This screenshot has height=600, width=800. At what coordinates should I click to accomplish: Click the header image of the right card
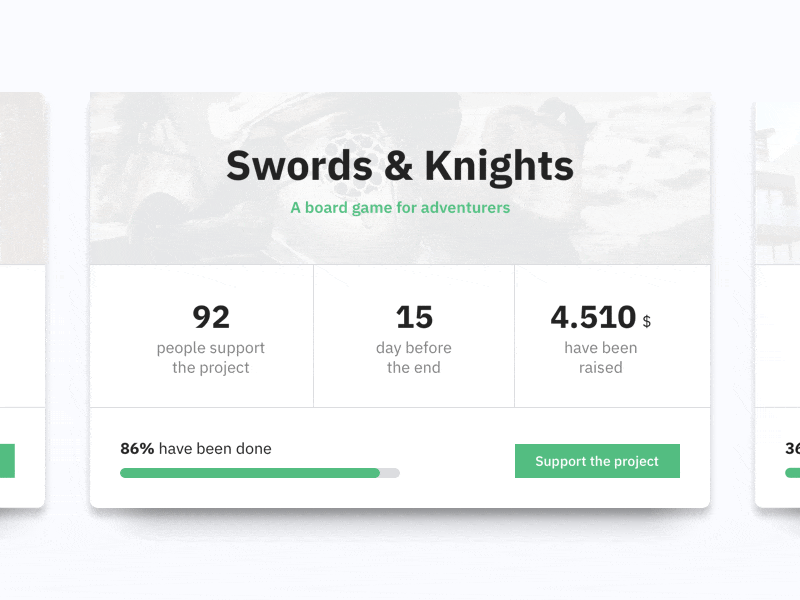[778, 180]
